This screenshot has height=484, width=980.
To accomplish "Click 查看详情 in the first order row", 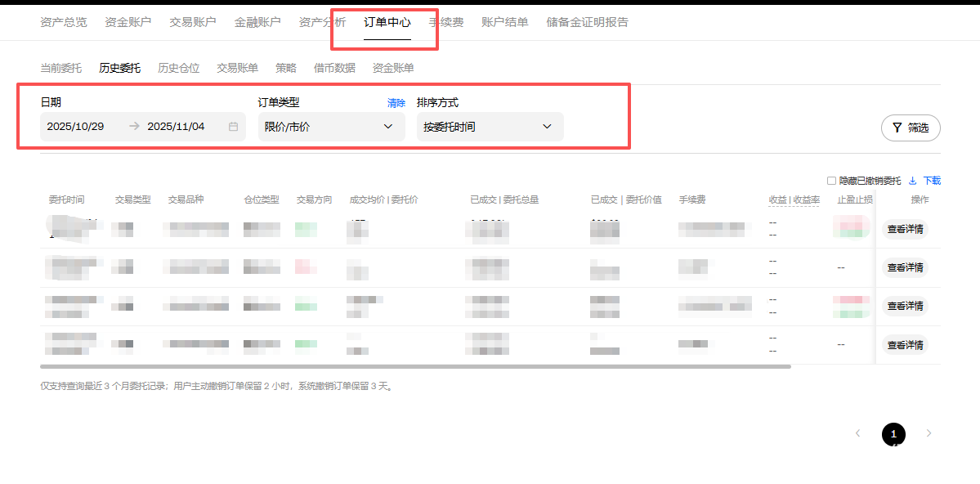I will coord(905,229).
